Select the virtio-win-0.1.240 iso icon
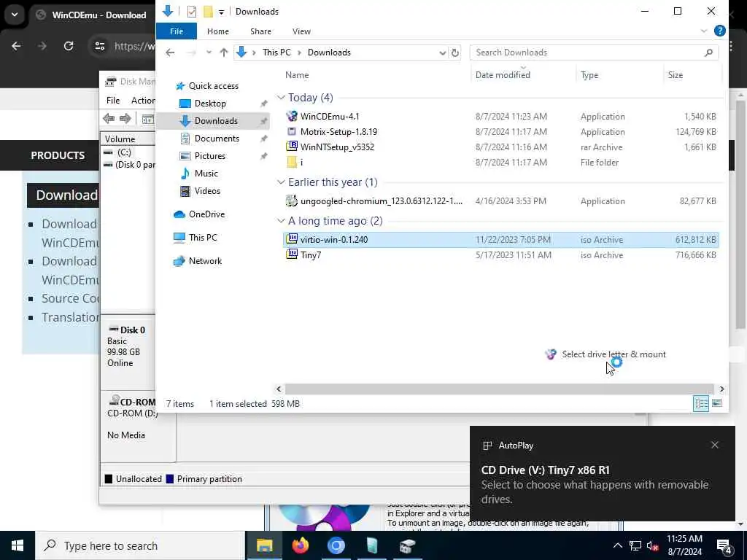The width and height of the screenshot is (747, 560). tap(292, 239)
